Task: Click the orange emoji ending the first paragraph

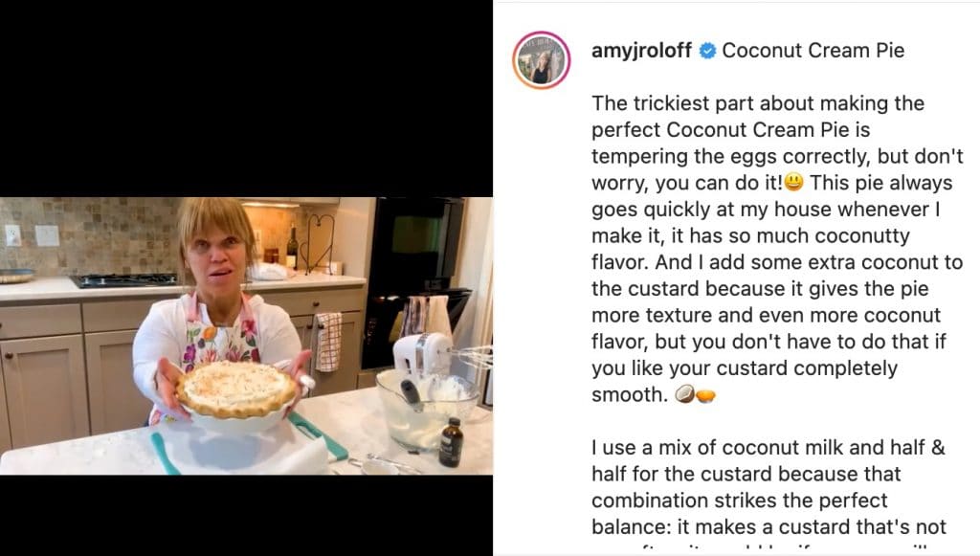Action: [705, 394]
